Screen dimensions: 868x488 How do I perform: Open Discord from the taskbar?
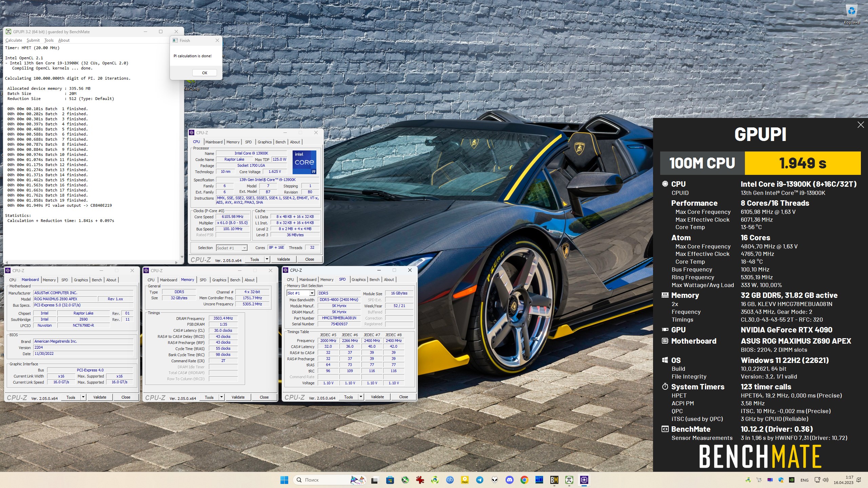[x=510, y=480]
